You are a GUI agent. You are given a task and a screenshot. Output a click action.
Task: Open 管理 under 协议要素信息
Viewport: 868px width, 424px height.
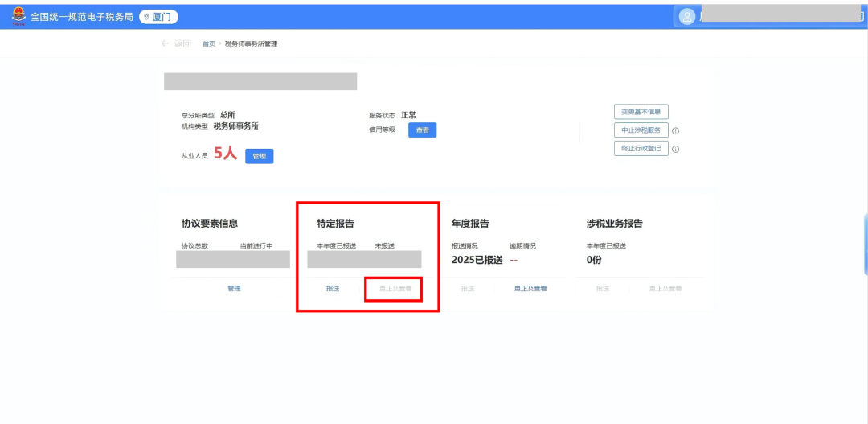[234, 289]
